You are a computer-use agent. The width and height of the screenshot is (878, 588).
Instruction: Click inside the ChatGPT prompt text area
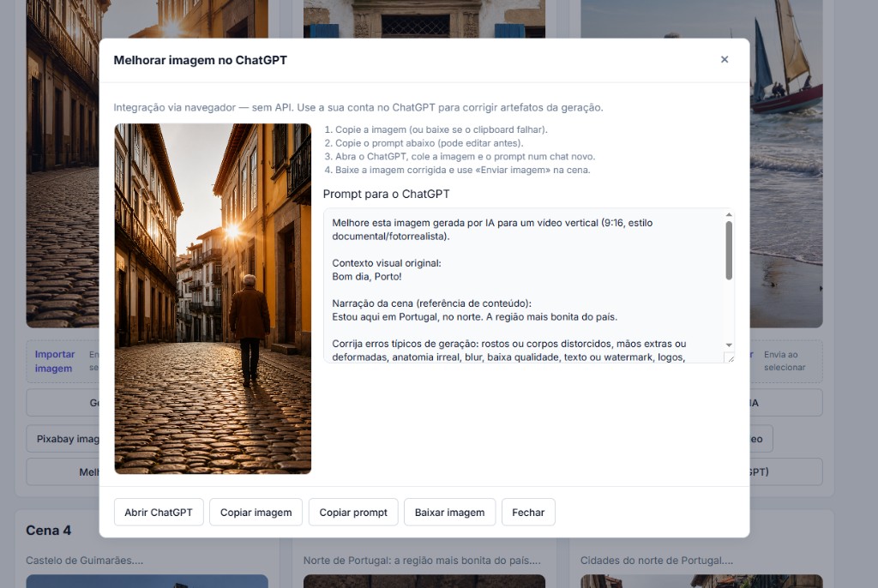(x=524, y=285)
